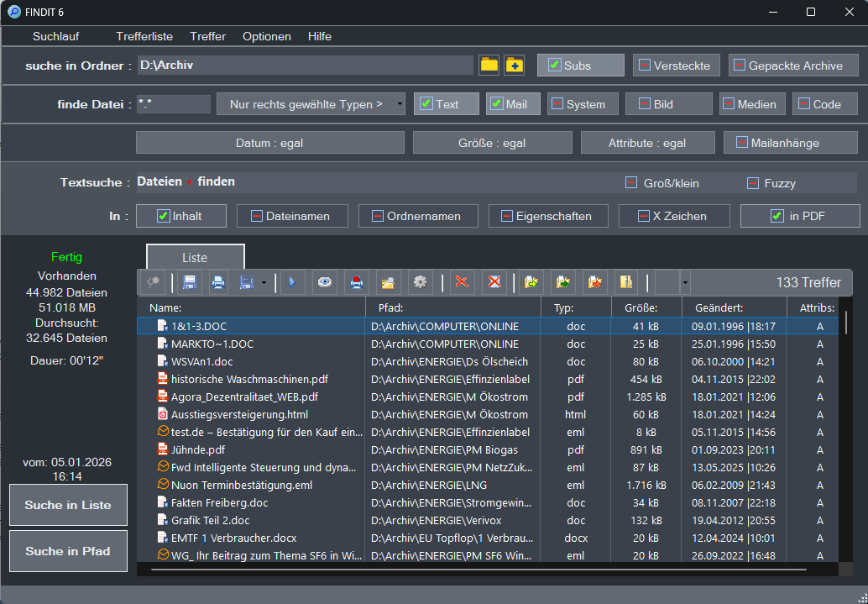Remove entries with the red X icon
868x604 pixels.
(x=461, y=282)
